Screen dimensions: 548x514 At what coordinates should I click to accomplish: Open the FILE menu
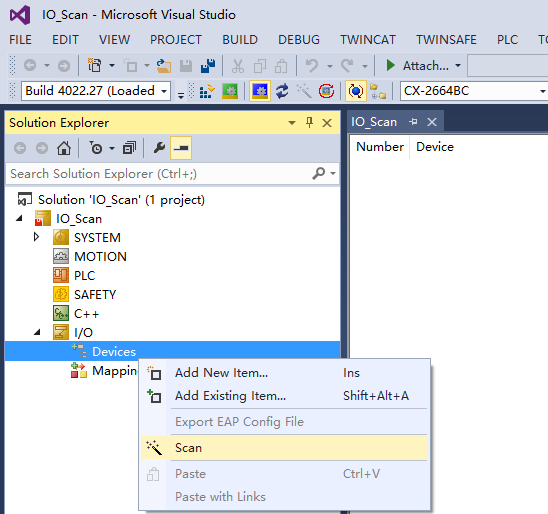[20, 39]
